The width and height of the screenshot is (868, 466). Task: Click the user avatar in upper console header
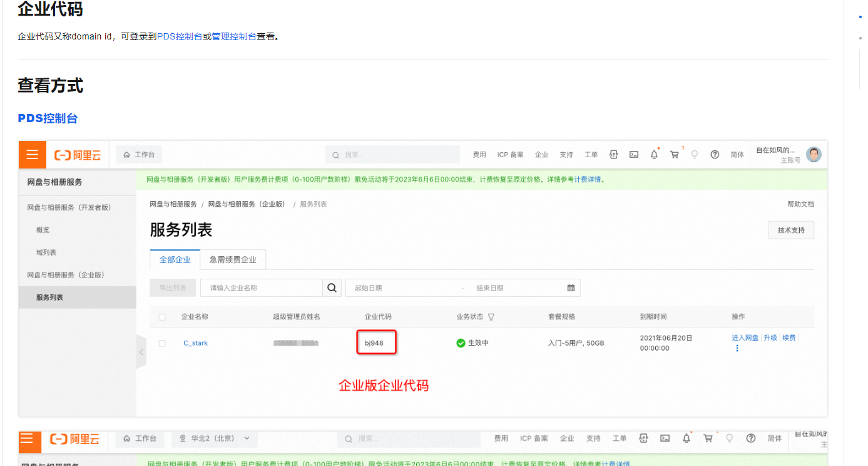point(814,155)
